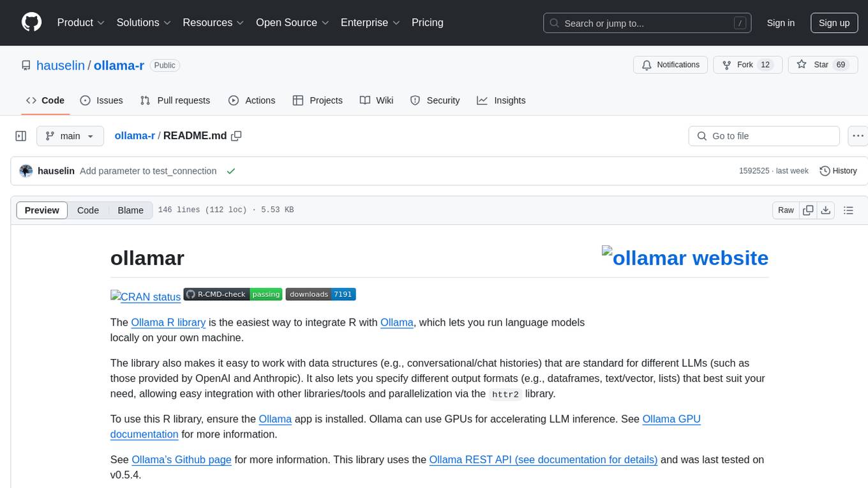
Task: Switch to the Actions tab
Action: click(x=251, y=100)
